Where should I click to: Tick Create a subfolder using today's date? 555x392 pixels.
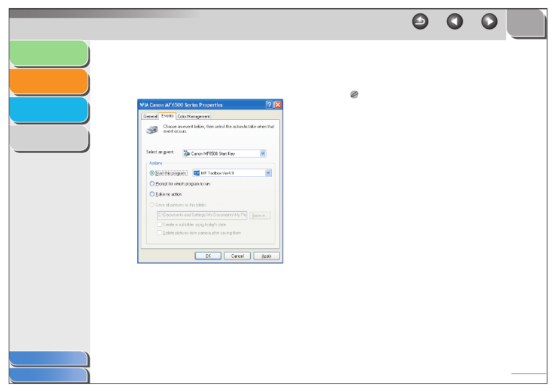tap(159, 224)
